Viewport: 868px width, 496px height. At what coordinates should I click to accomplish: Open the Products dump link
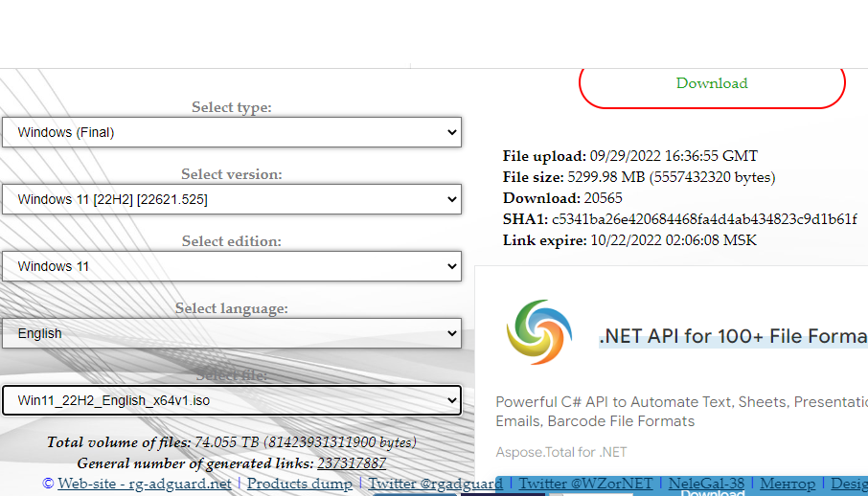tap(299, 484)
